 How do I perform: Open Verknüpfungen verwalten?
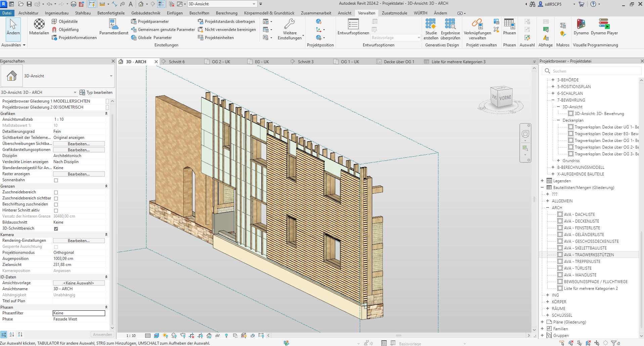pyautogui.click(x=477, y=29)
